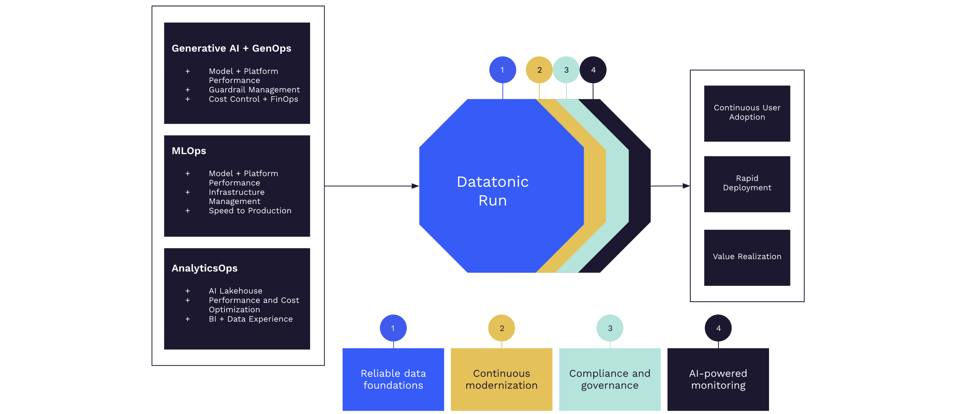Open the Continuous User Adoption box

click(747, 113)
